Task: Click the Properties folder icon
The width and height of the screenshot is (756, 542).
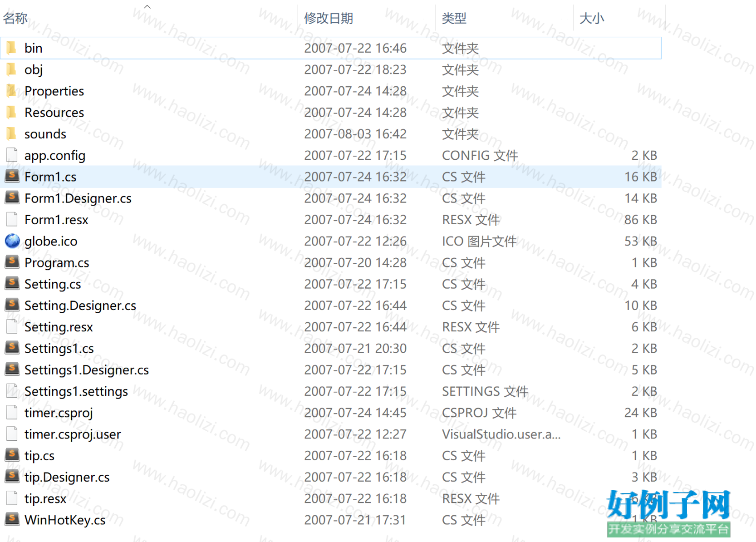Action: point(12,91)
